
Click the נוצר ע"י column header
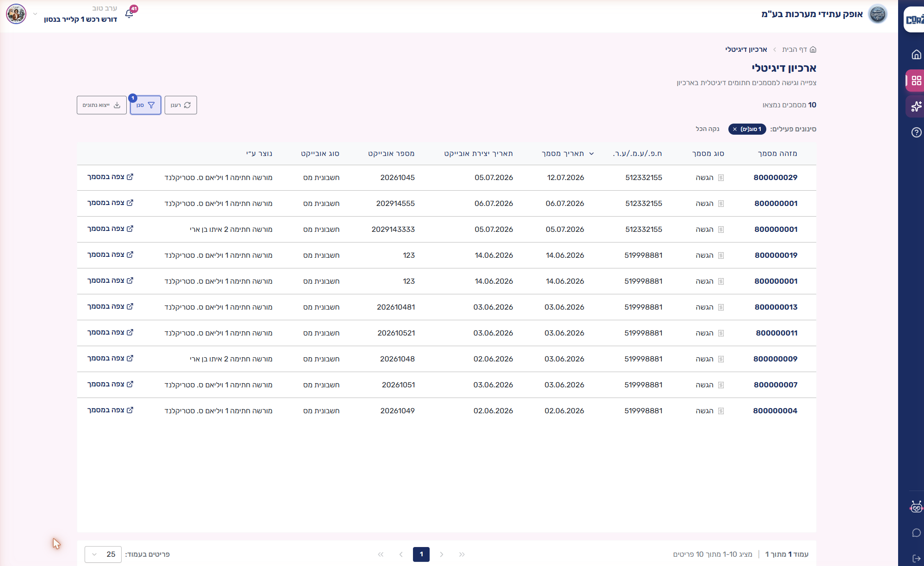259,154
